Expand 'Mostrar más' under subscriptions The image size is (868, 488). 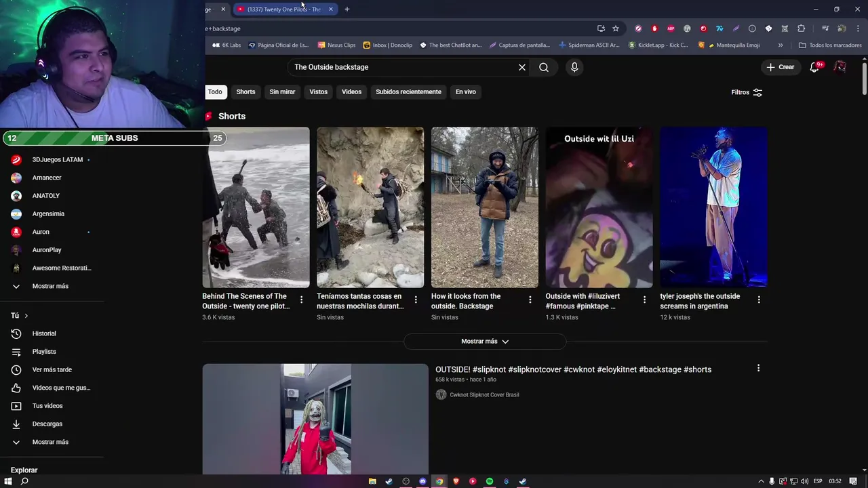coord(52,286)
